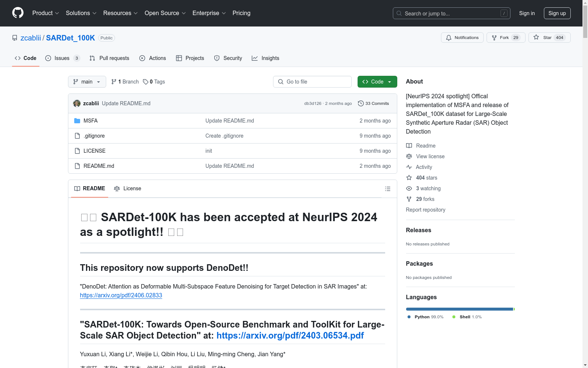The height and width of the screenshot is (368, 588).
Task: Fork the repository with Fork button
Action: 506,38
